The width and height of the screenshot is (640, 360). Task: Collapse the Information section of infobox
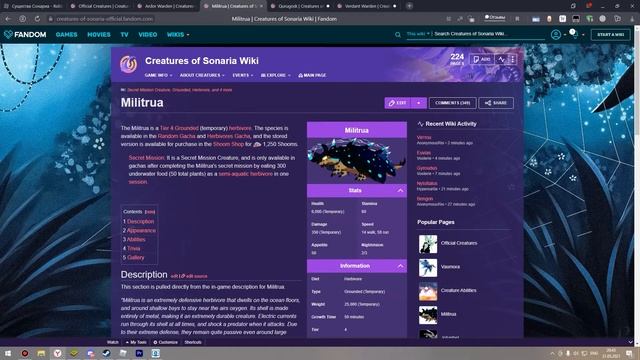[x=400, y=266]
